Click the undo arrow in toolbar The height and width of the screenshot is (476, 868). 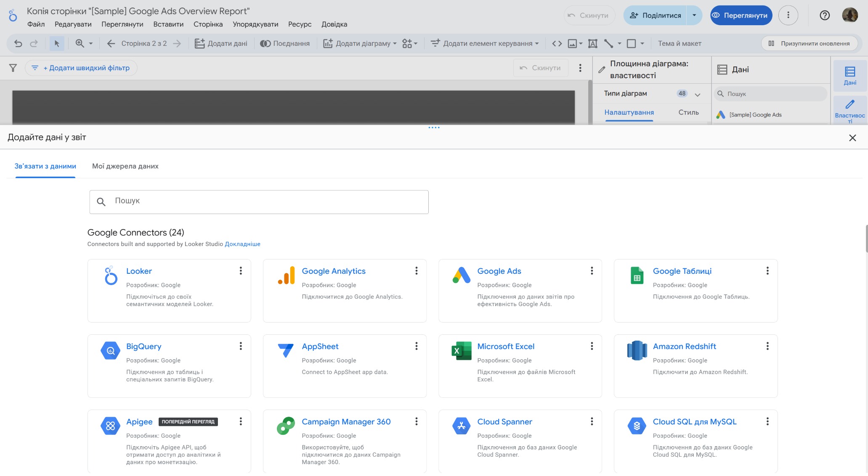pyautogui.click(x=18, y=43)
